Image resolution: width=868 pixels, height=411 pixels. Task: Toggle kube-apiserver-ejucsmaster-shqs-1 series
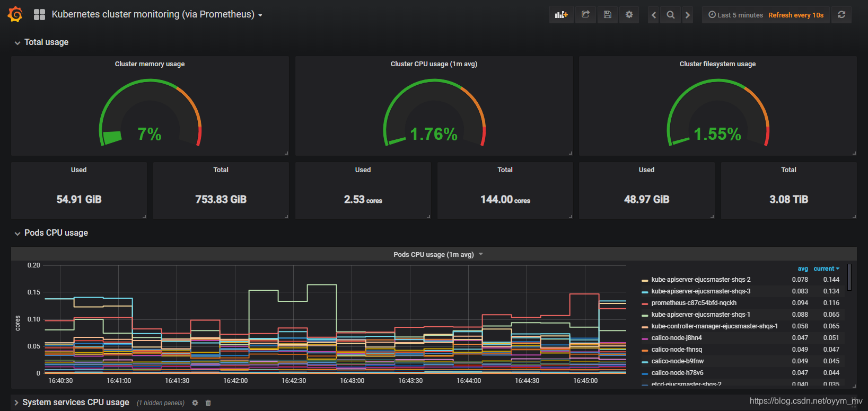tap(700, 315)
